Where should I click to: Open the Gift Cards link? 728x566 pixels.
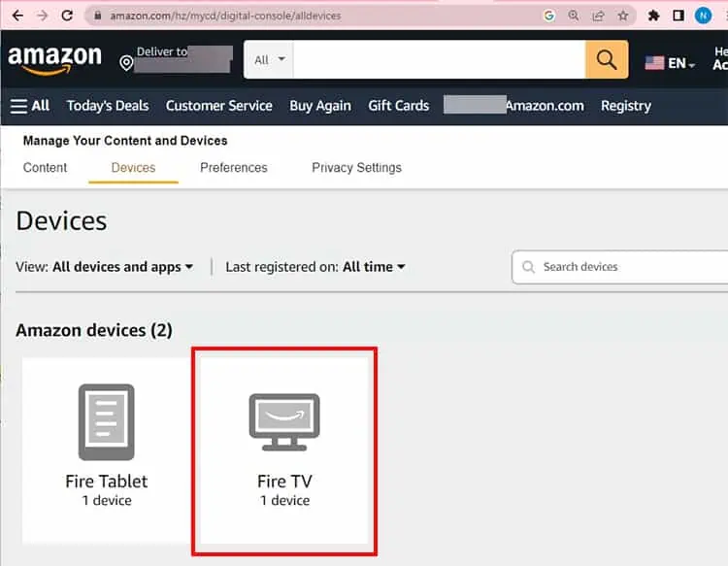click(398, 106)
